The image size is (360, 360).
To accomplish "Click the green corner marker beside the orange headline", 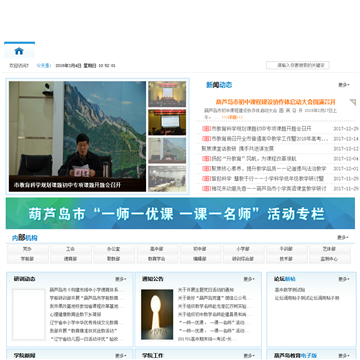I will click(352, 102).
